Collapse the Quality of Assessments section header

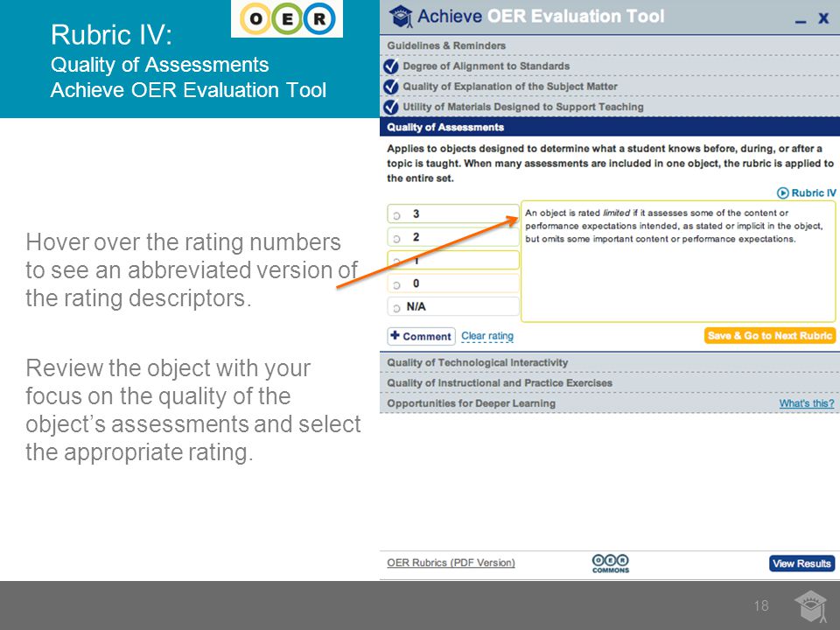coord(610,127)
